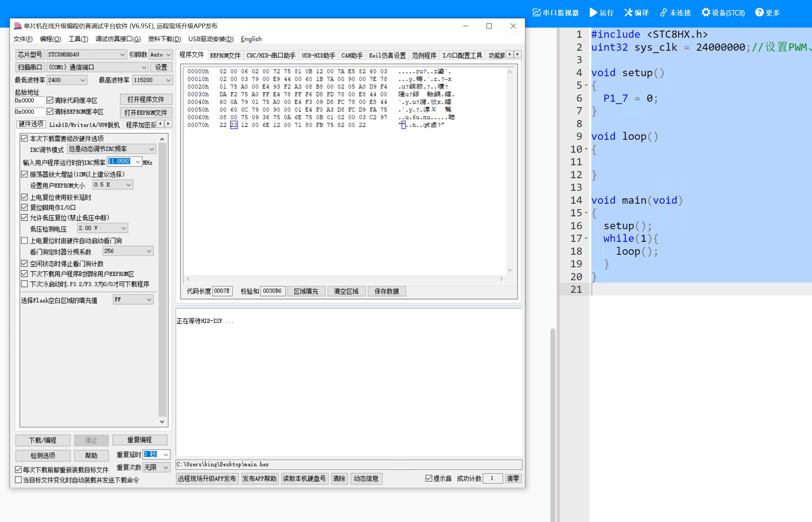Click 打开EEPROM文件 button

(146, 113)
